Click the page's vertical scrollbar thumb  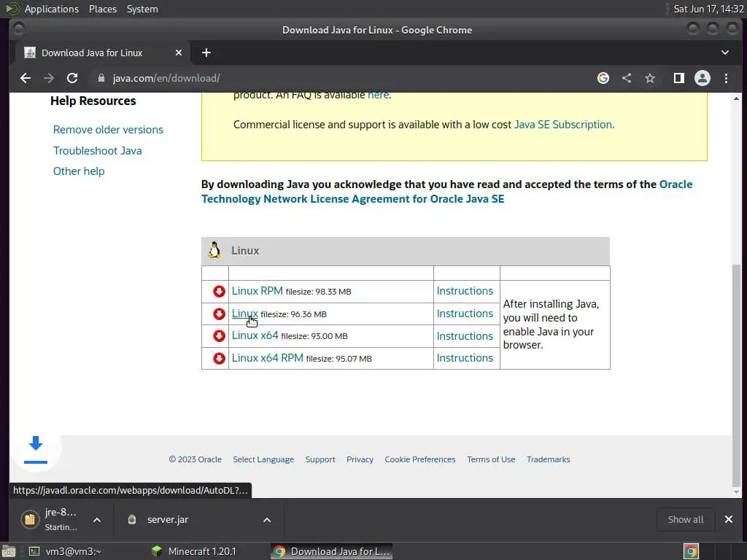(x=737, y=376)
